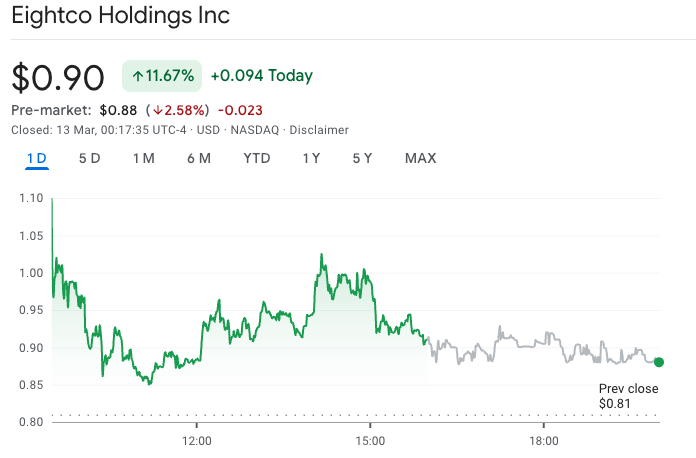Show the MAX range chart
696x458 pixels.
[x=420, y=158]
